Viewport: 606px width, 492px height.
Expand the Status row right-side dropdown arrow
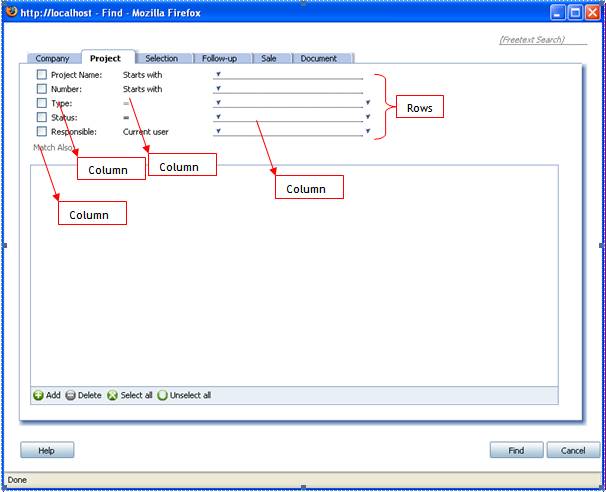368,116
